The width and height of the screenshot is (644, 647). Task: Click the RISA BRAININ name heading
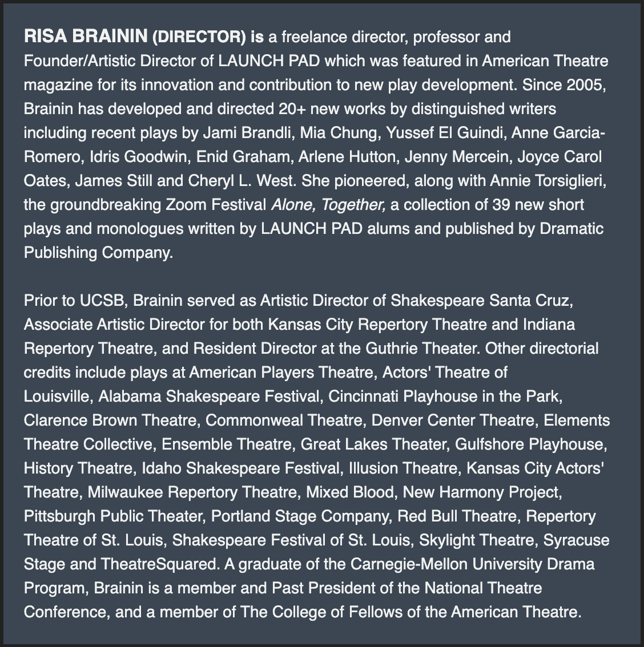[x=86, y=37]
